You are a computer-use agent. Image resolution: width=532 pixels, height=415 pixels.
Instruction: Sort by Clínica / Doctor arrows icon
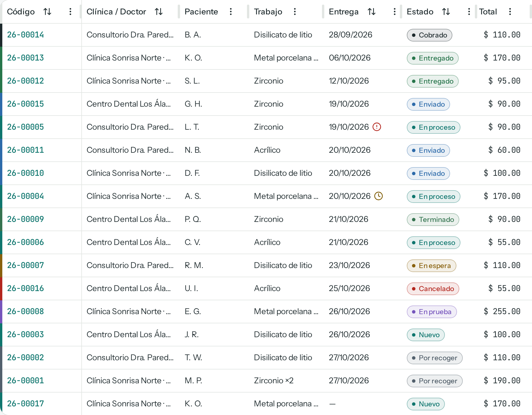[x=159, y=12]
